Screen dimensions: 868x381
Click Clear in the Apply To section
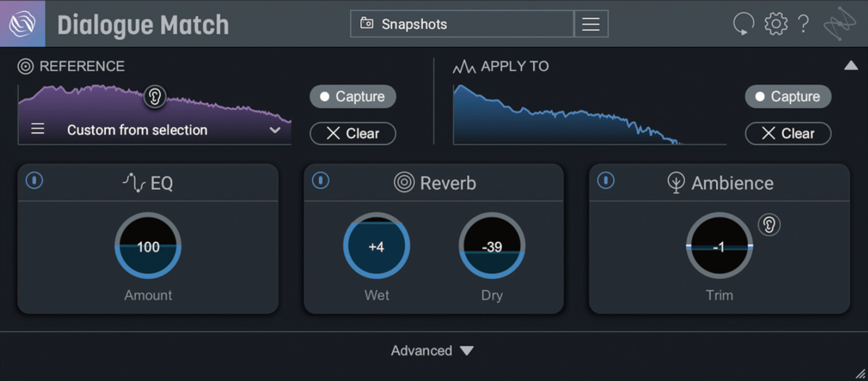pos(788,134)
